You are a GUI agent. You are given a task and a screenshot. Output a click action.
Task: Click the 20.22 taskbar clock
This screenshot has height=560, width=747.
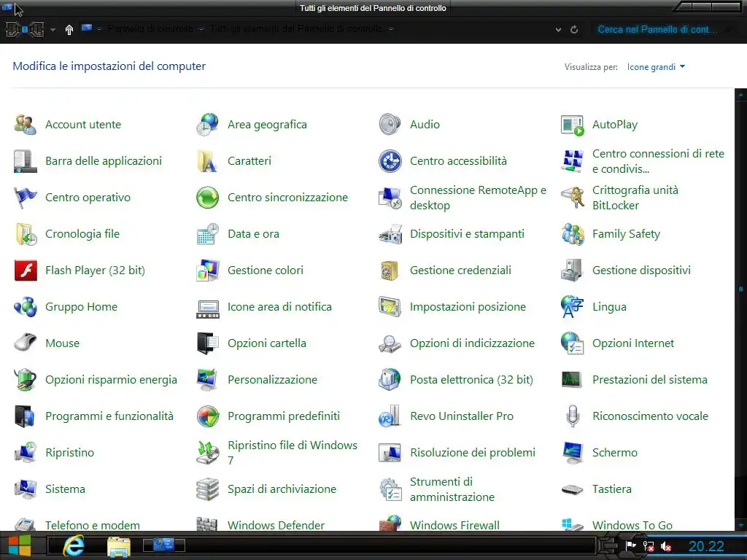click(706, 546)
